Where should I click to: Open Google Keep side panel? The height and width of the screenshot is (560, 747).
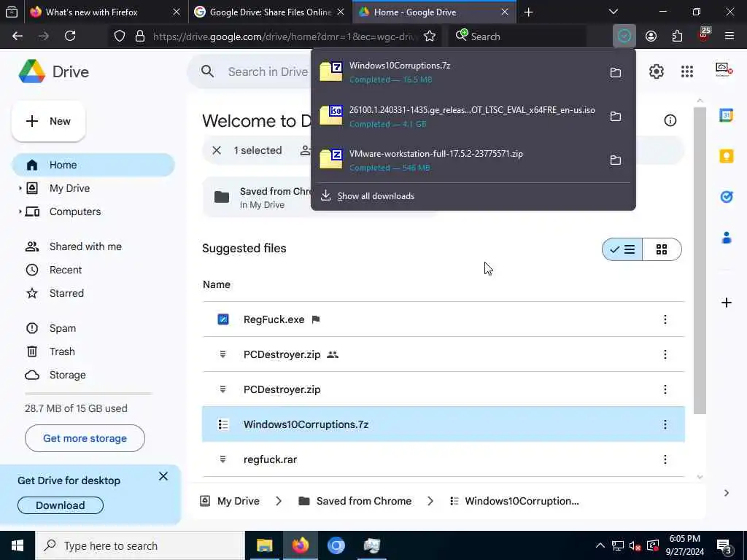point(727,156)
